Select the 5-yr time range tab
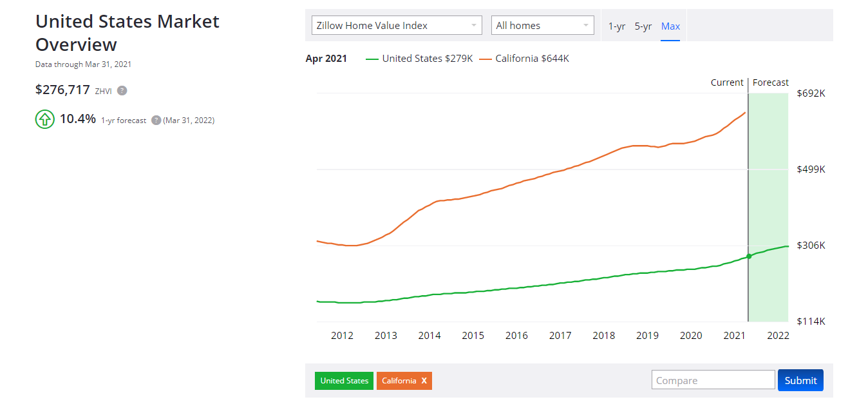The width and height of the screenshot is (868, 415). [643, 26]
